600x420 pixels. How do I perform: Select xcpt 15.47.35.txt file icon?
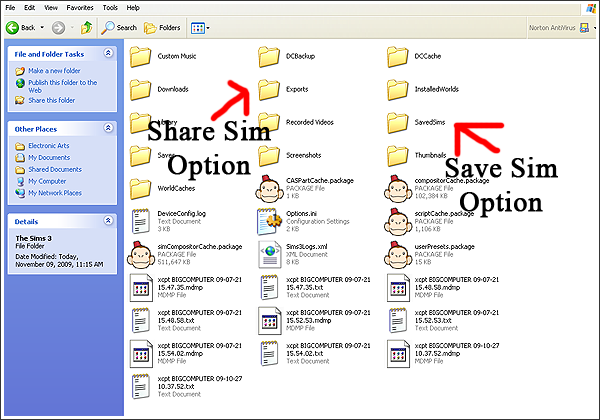click(269, 288)
